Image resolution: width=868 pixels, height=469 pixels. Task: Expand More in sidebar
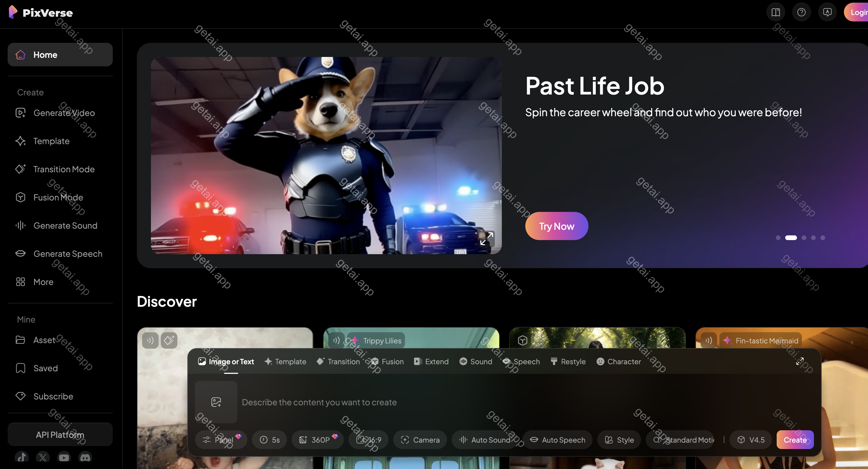coord(60,282)
